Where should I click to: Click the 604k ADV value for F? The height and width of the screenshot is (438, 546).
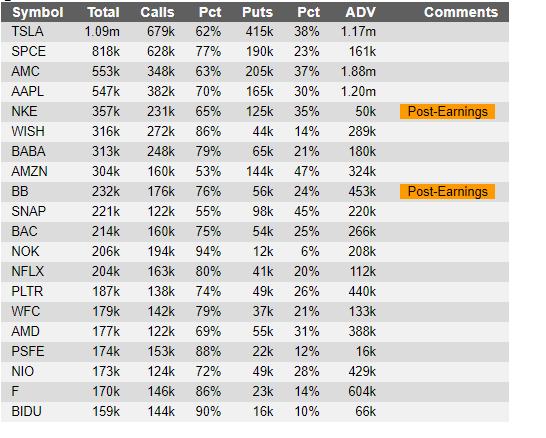click(362, 392)
